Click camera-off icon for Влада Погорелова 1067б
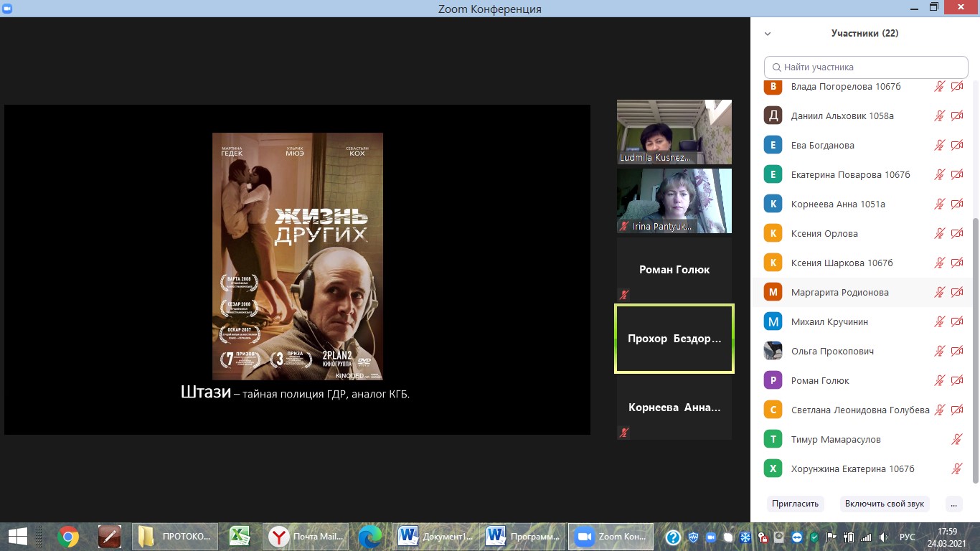980x551 pixels. point(957,86)
